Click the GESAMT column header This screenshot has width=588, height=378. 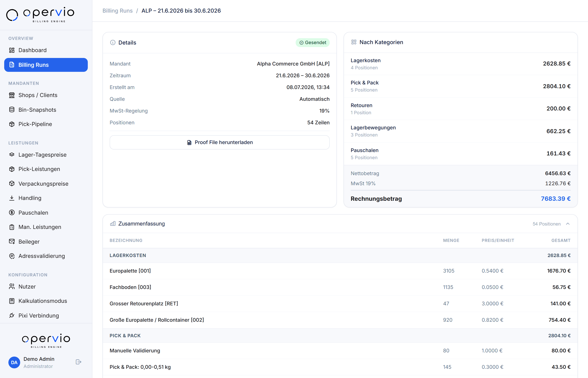[x=561, y=240]
